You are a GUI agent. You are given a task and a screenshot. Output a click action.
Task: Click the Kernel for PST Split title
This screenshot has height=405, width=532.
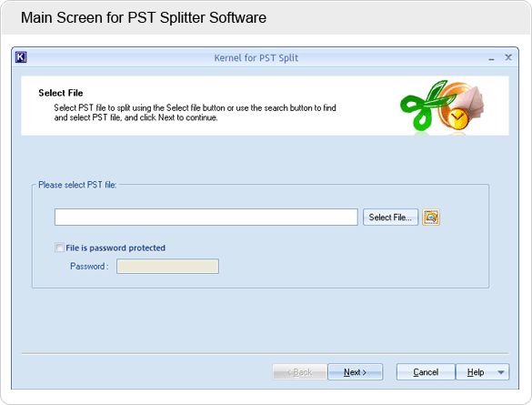[x=256, y=57]
